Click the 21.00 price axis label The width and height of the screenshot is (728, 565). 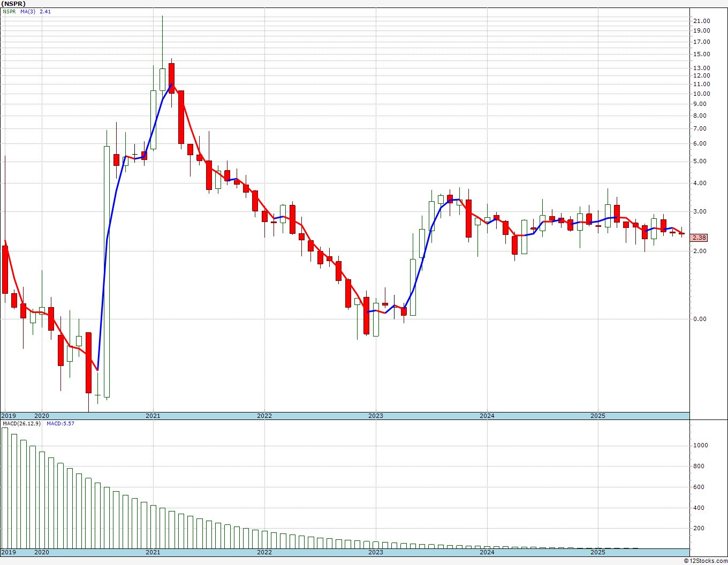(702, 21)
